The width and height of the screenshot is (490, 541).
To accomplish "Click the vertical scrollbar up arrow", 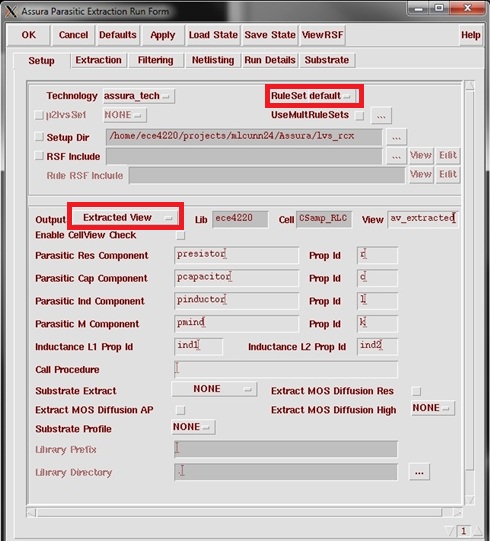I will point(470,86).
